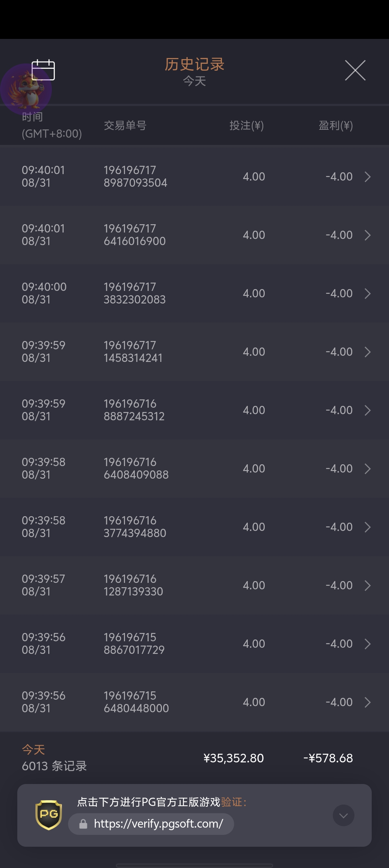
Task: Click the lock icon beside verify URL
Action: pyautogui.click(x=83, y=824)
